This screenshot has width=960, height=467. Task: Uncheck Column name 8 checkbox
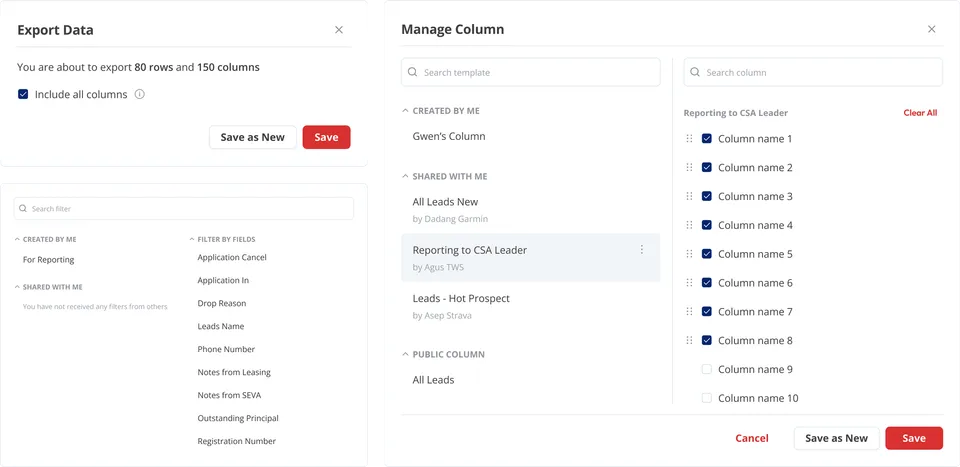tap(707, 340)
